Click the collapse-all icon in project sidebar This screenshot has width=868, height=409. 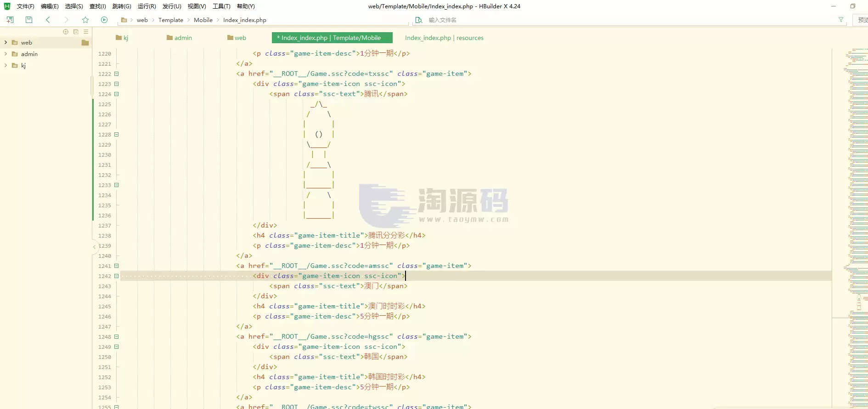pyautogui.click(x=76, y=32)
